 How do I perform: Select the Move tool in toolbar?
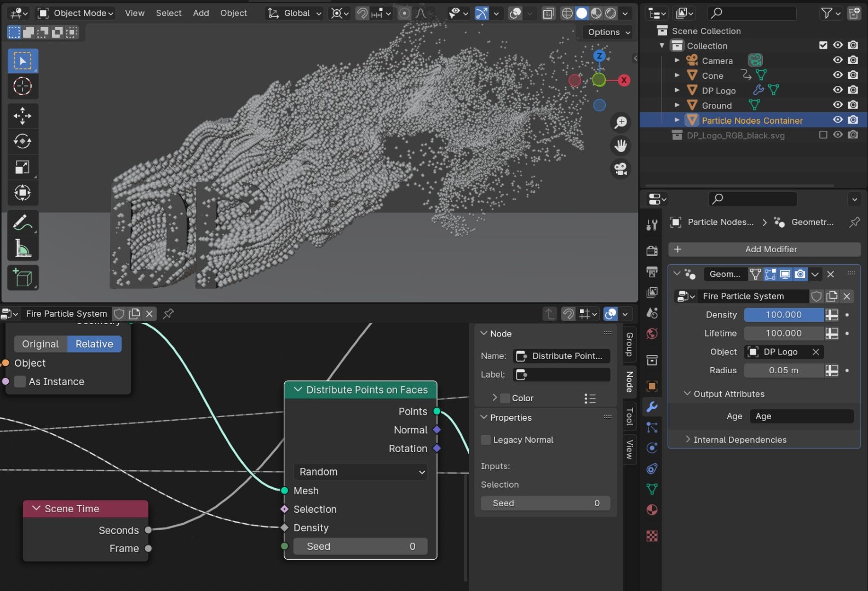pos(22,115)
